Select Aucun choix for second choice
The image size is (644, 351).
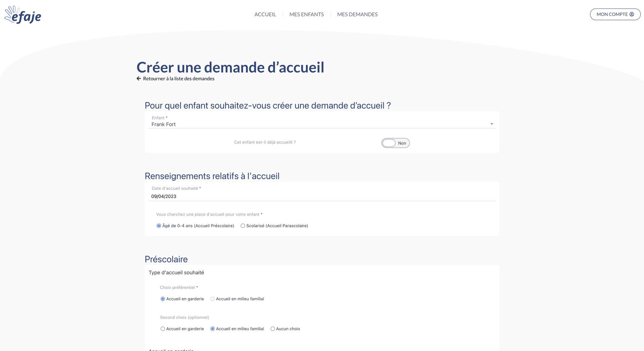[273, 329]
